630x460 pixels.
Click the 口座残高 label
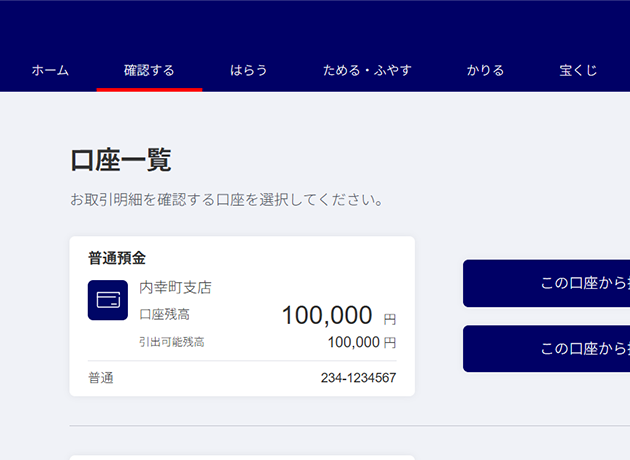[164, 314]
